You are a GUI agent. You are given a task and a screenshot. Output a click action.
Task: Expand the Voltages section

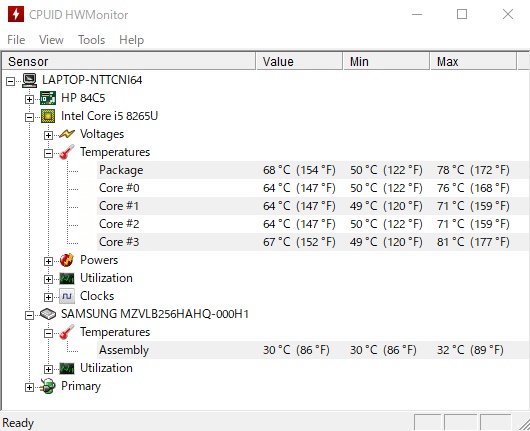48,135
